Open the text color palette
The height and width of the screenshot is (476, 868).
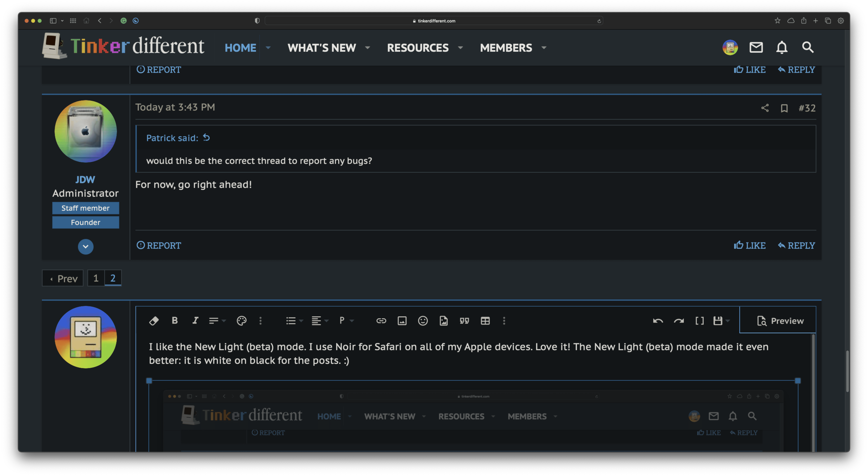coord(241,320)
